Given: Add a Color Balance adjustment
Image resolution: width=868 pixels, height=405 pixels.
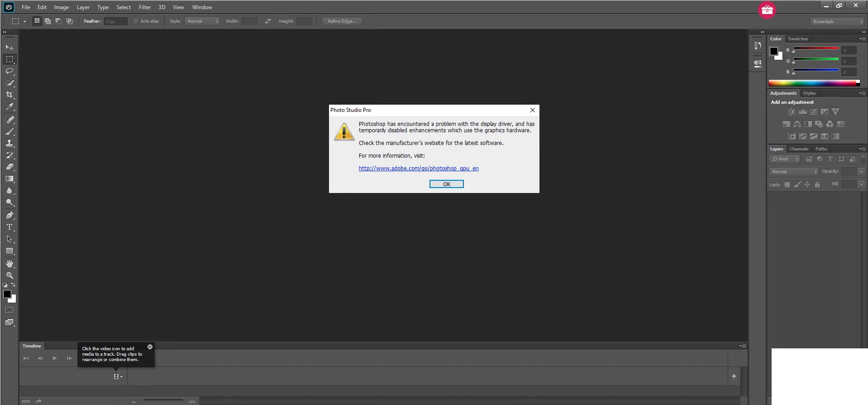Looking at the screenshot, I should pyautogui.click(x=797, y=124).
